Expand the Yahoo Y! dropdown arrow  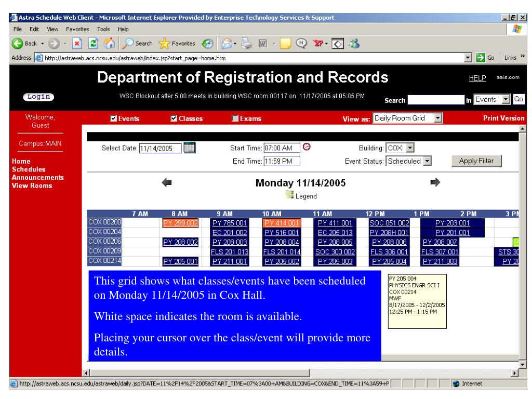pos(326,44)
